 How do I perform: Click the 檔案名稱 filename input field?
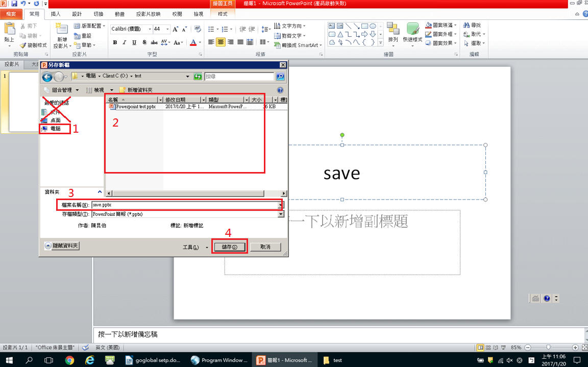click(184, 205)
